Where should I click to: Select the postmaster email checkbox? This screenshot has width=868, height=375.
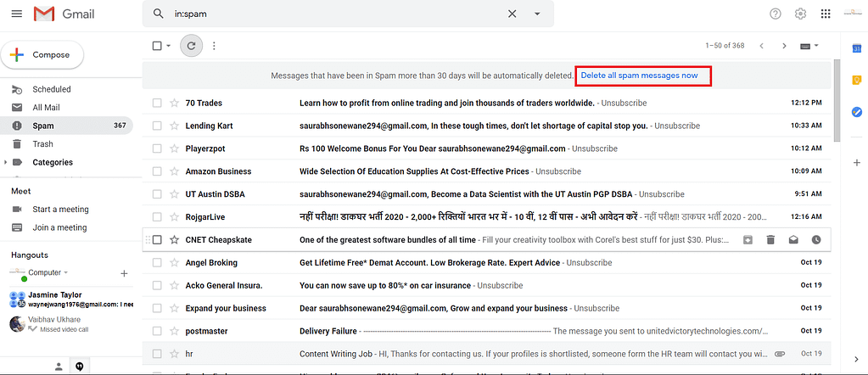click(x=157, y=331)
